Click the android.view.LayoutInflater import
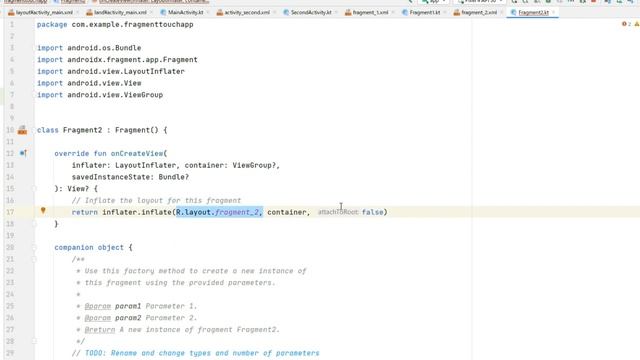This screenshot has width=640, height=360. pos(126,71)
